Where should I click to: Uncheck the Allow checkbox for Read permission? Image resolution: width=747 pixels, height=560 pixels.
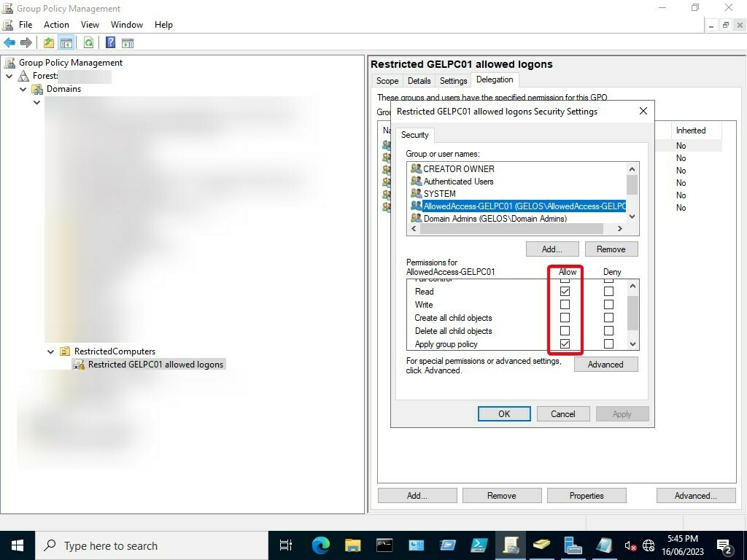tap(565, 291)
